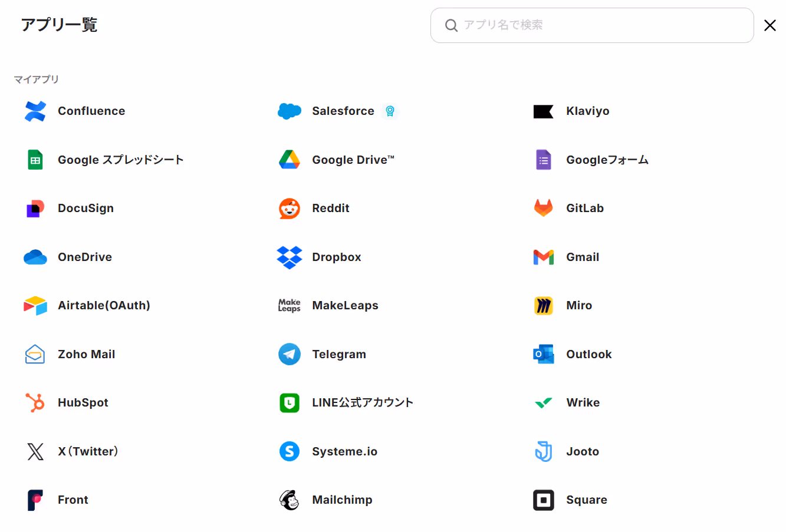Click the アプリ一覧 dialog title
Image resolution: width=786 pixels, height=532 pixels.
click(59, 25)
